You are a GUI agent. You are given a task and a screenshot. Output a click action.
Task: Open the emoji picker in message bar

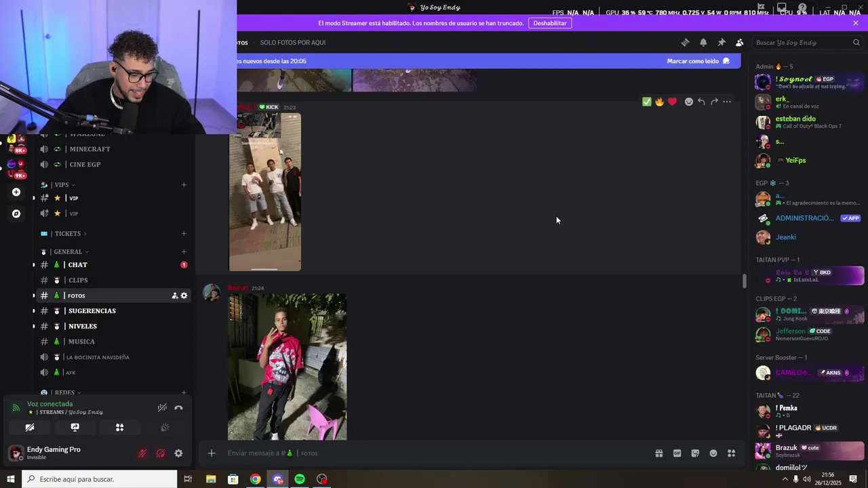coord(713,453)
